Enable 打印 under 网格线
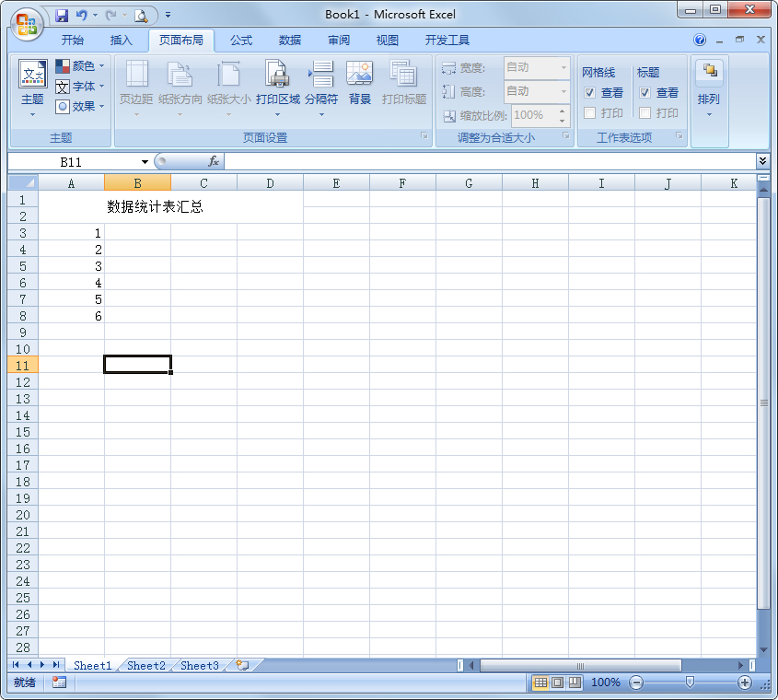This screenshot has width=778, height=700. 589,113
